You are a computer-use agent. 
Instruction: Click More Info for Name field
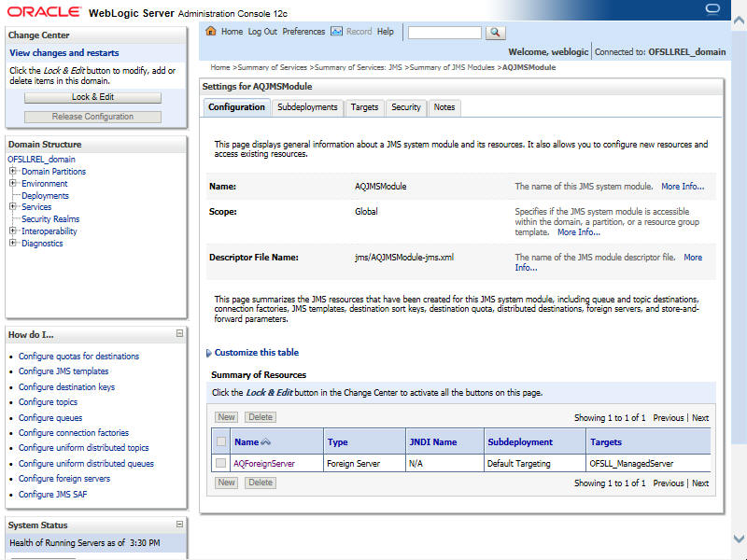click(683, 187)
